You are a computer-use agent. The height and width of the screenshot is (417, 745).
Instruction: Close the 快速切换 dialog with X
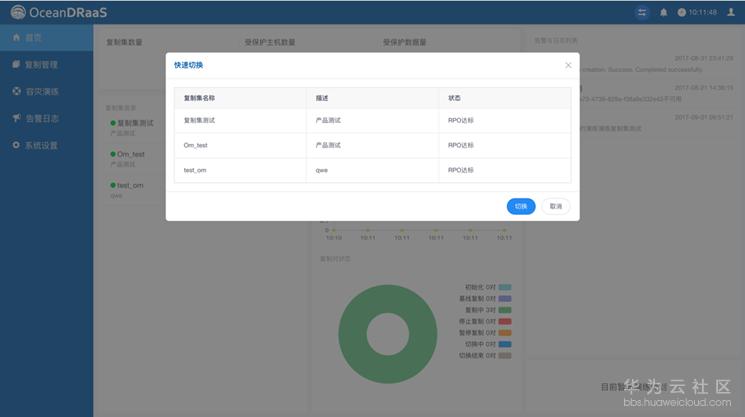(x=568, y=65)
